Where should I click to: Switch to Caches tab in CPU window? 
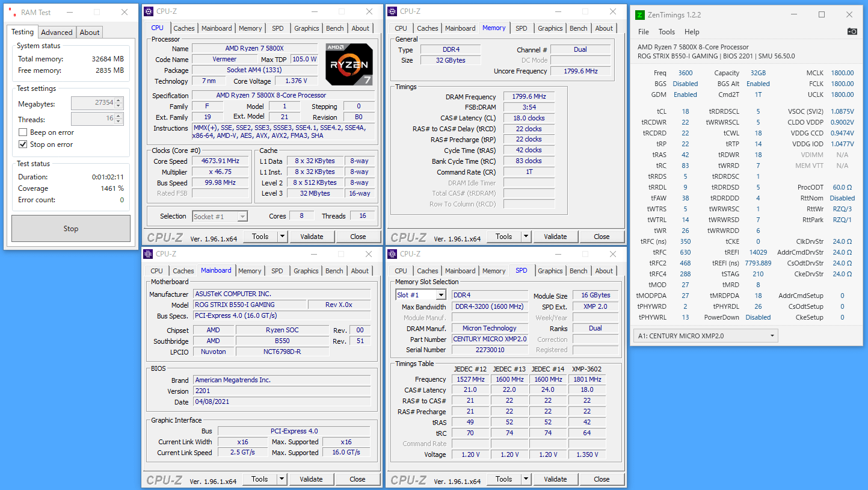(x=184, y=28)
